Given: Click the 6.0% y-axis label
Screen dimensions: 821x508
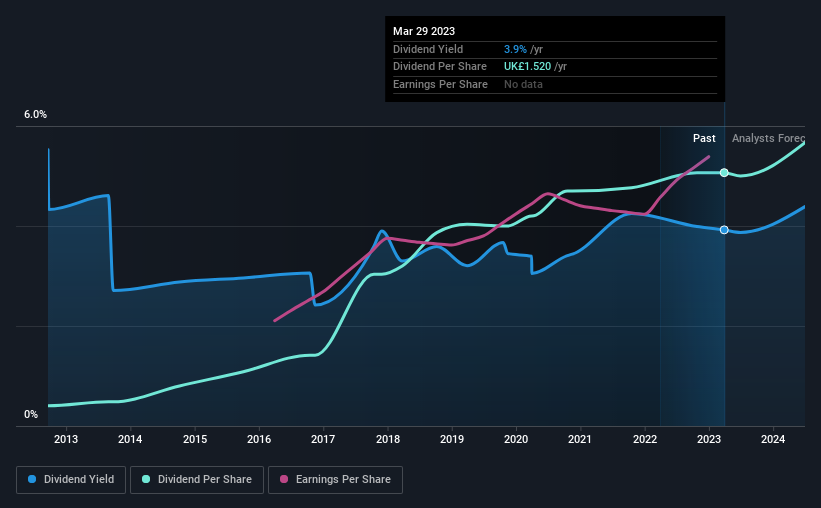Looking at the screenshot, I should 36,115.
